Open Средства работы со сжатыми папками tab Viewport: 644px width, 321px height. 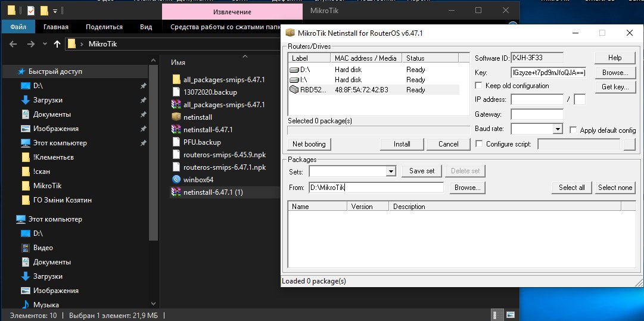225,27
